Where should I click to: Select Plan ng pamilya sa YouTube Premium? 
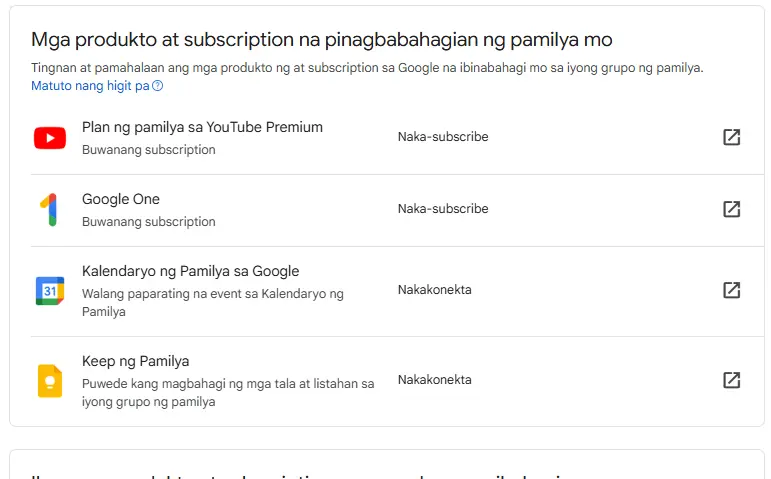tap(202, 127)
